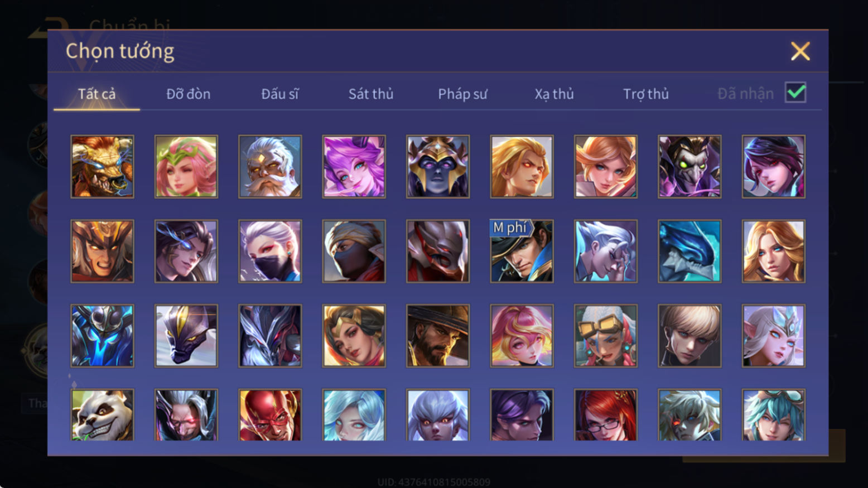Select the golden bull hero portrait

pos(102,166)
